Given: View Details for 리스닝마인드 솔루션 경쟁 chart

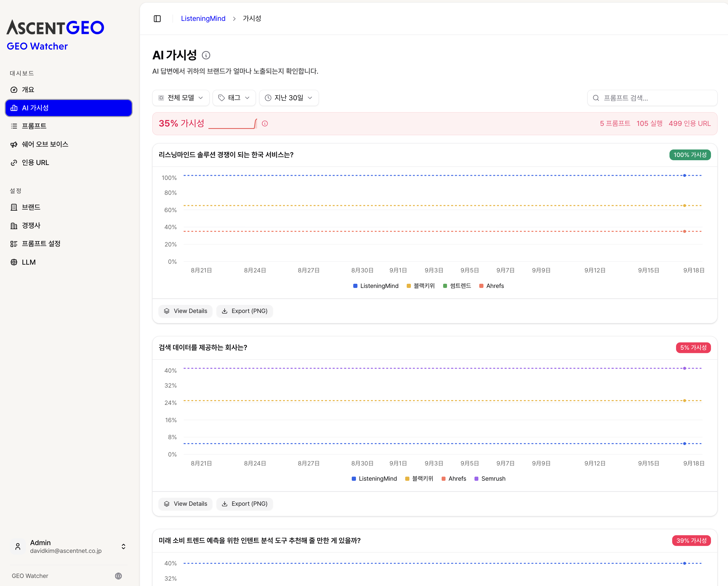Looking at the screenshot, I should pyautogui.click(x=185, y=311).
